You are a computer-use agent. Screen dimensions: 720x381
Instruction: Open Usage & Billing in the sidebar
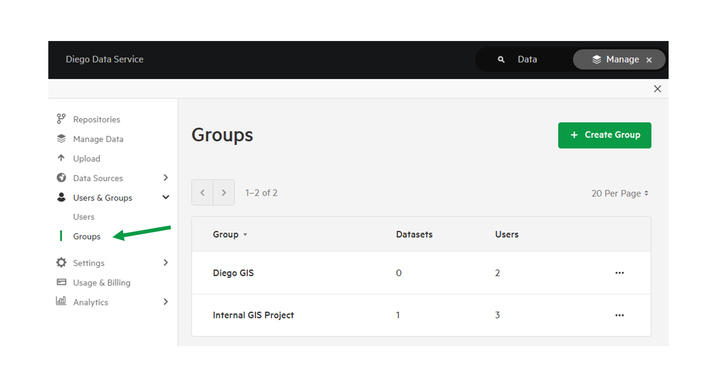click(x=101, y=283)
